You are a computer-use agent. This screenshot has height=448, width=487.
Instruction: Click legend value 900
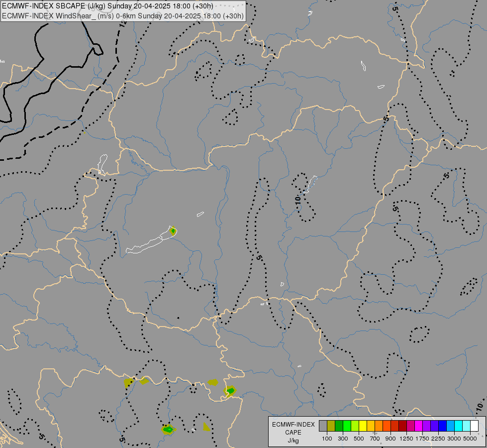[390, 439]
